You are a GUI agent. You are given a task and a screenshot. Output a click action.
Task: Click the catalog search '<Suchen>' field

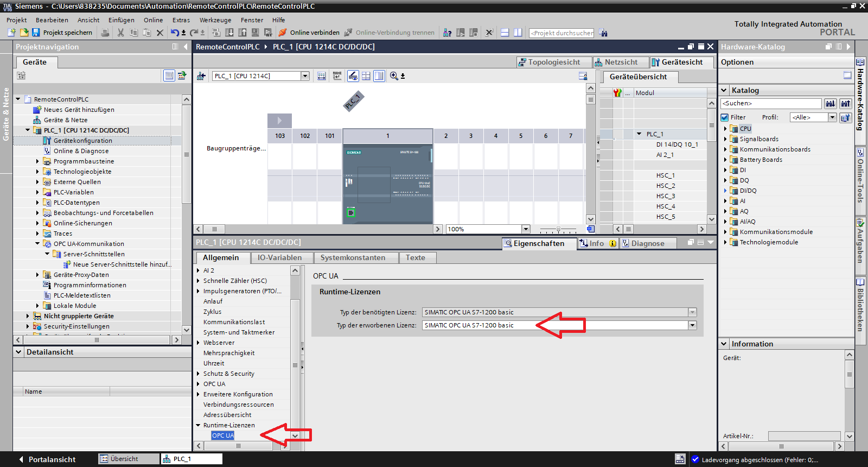pos(771,103)
